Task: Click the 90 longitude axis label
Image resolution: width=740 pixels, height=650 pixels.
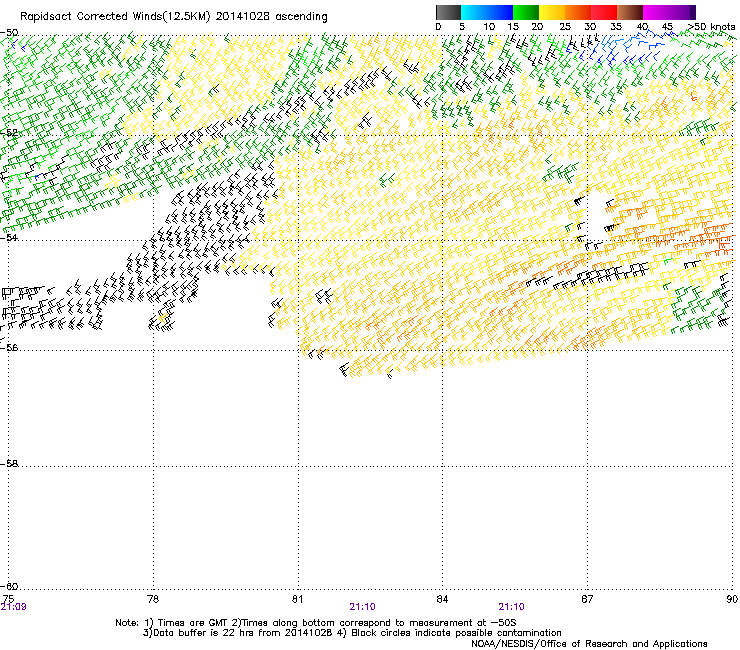Action: tap(732, 599)
